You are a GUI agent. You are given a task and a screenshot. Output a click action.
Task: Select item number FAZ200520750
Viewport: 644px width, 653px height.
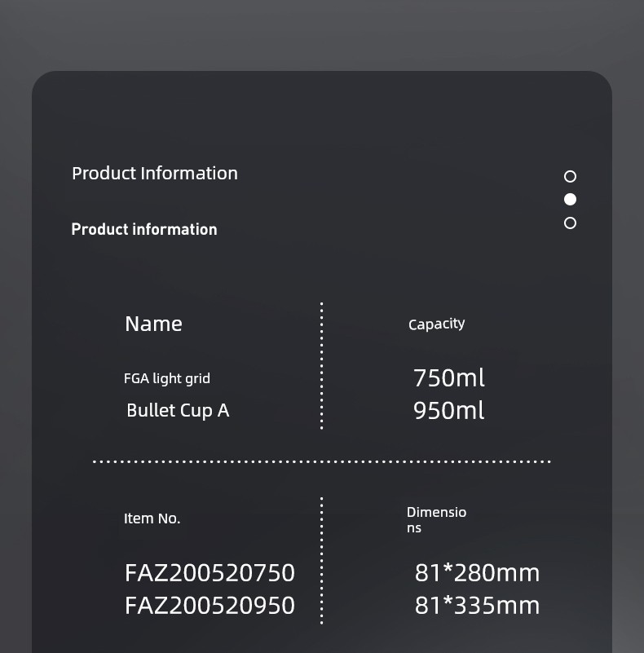[210, 572]
